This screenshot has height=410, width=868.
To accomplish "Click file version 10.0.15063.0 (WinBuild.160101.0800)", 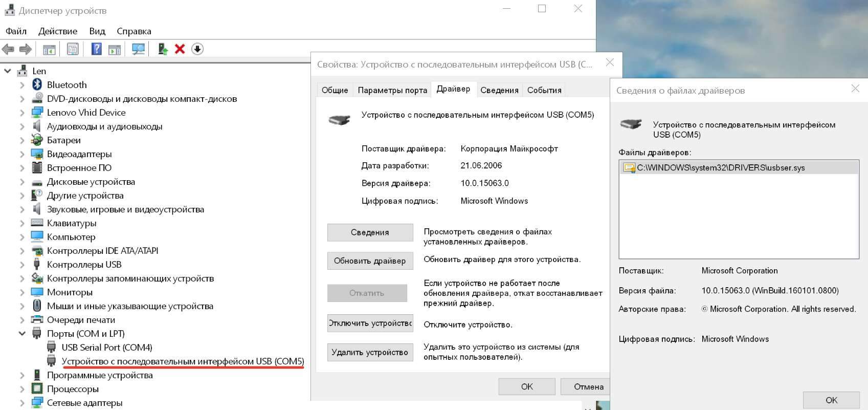I will (x=770, y=290).
